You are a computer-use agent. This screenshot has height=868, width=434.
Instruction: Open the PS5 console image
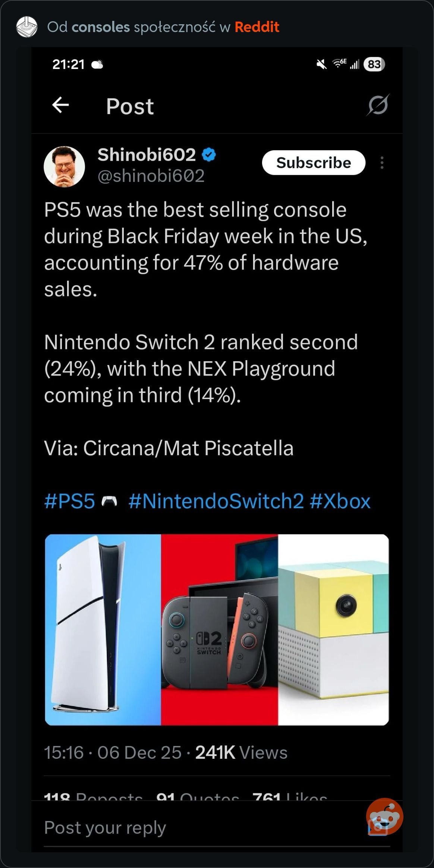click(103, 629)
